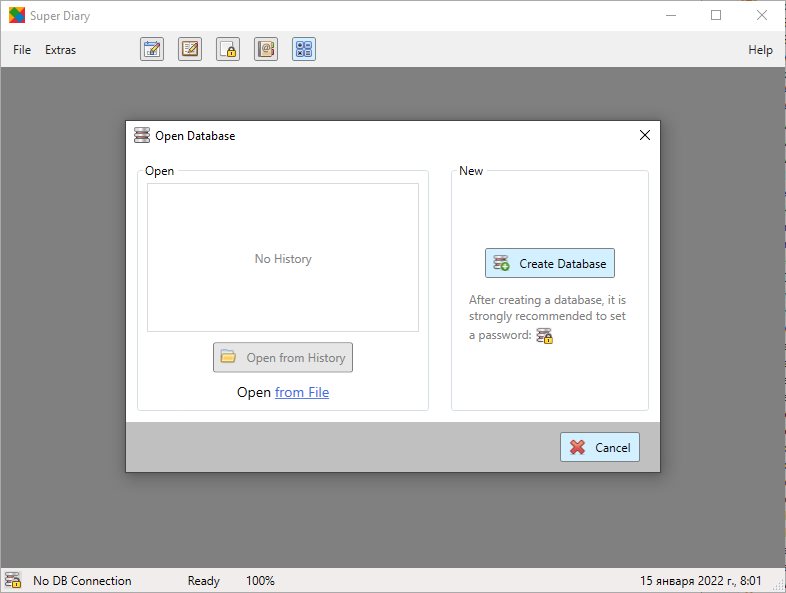Open the diary notebook editor icon
786x593 pixels.
pos(190,49)
